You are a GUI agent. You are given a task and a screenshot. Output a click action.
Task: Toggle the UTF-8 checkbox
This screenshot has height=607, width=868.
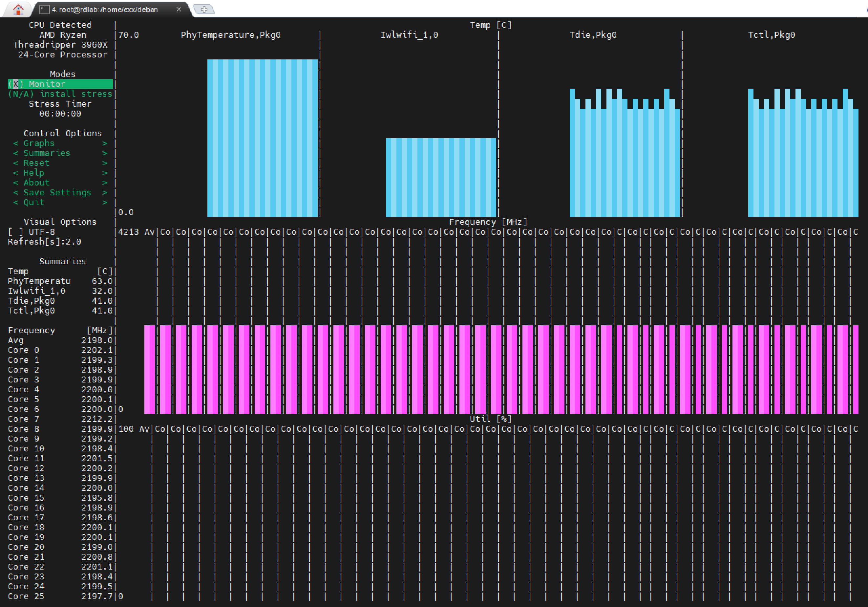click(15, 232)
